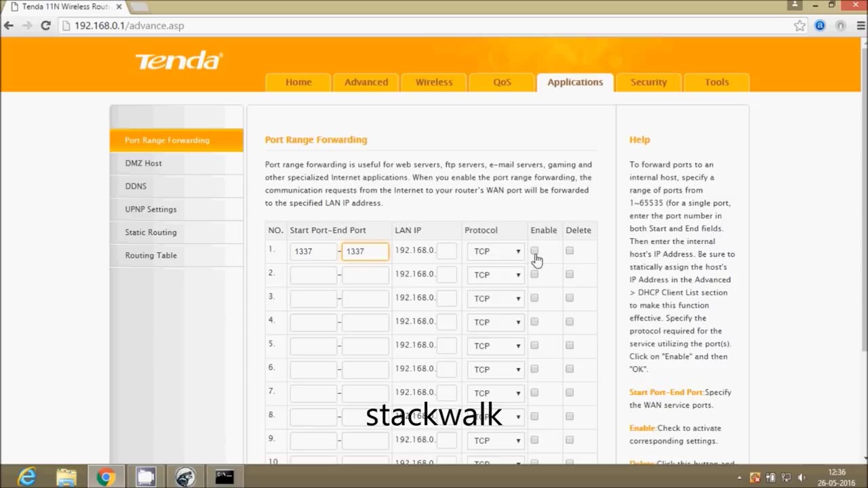Bookmark this page with the star icon
This screenshot has width=868, height=488.
tap(800, 26)
